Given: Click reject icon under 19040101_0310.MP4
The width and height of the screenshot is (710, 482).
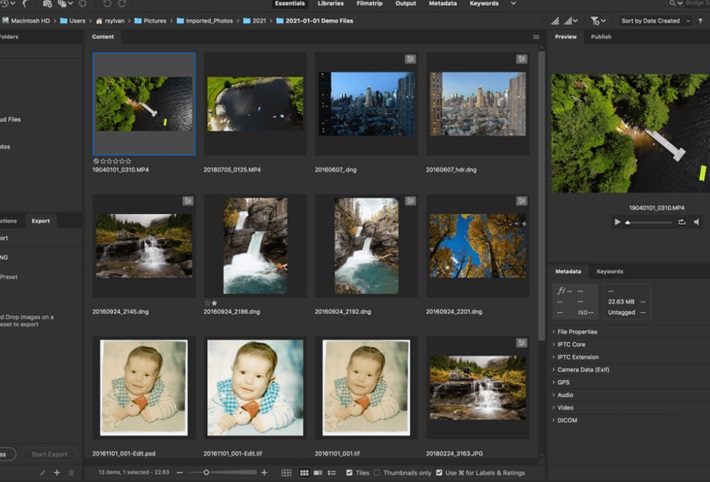Looking at the screenshot, I should [96, 161].
